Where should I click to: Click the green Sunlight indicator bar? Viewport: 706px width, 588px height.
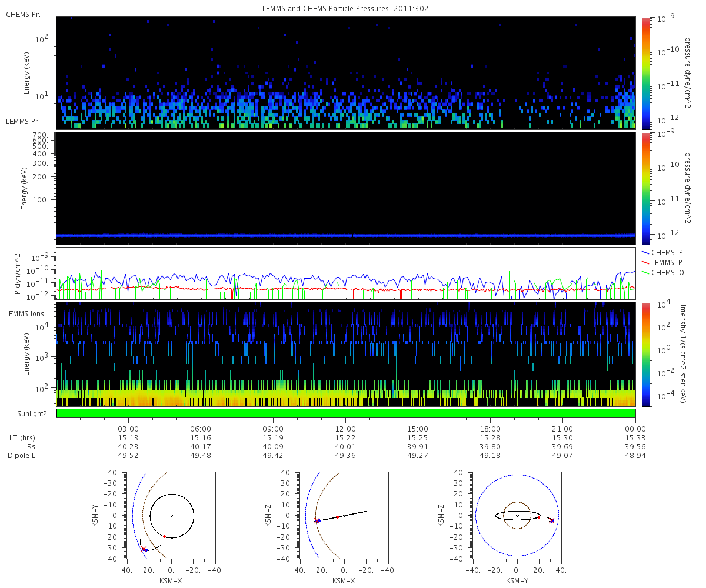coord(346,413)
